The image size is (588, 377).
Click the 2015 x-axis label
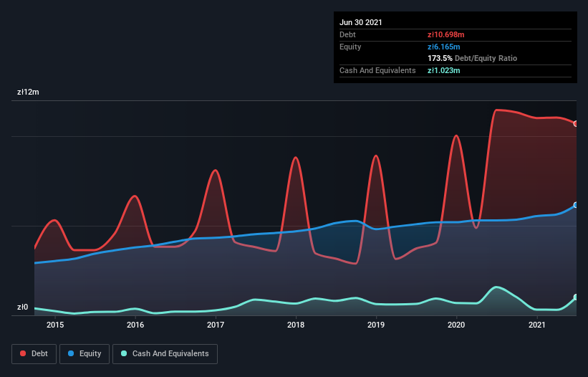click(55, 325)
